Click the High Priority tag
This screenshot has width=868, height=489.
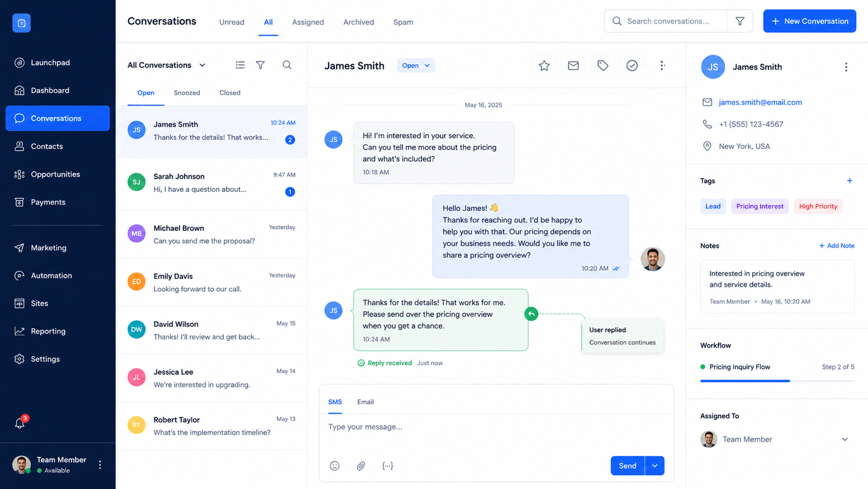coord(818,206)
